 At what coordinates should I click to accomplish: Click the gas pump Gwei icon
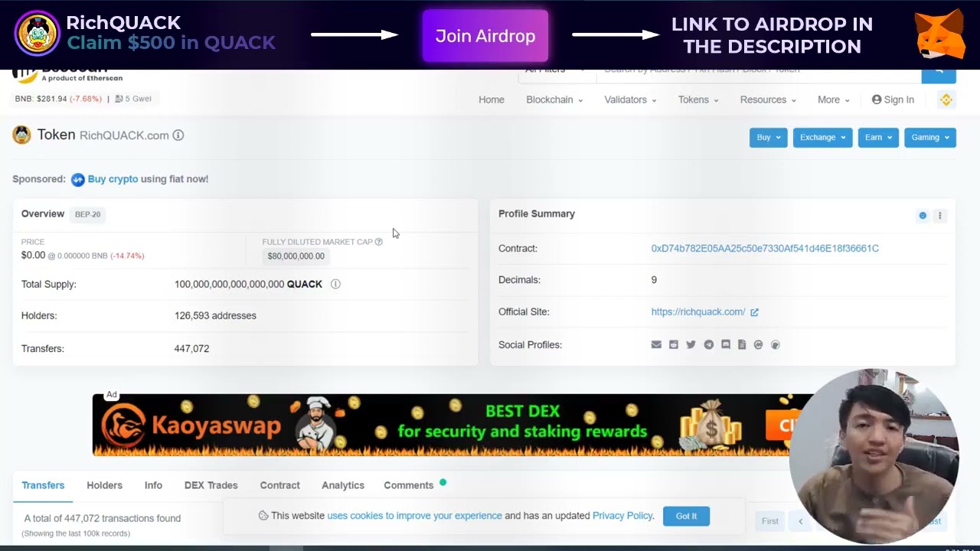pos(119,99)
